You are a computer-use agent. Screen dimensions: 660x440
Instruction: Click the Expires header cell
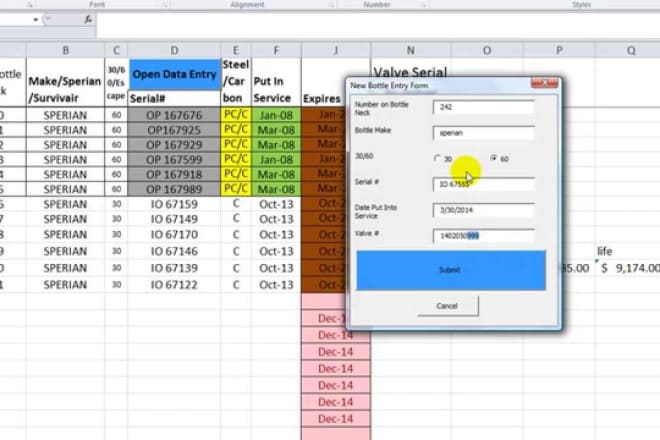(x=323, y=83)
